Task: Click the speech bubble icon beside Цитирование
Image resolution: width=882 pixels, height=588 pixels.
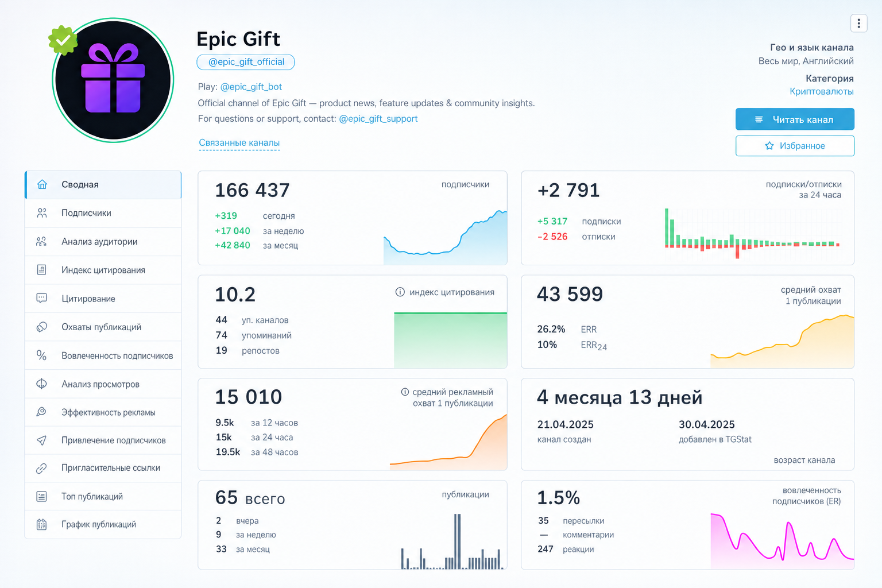Action: (x=41, y=298)
